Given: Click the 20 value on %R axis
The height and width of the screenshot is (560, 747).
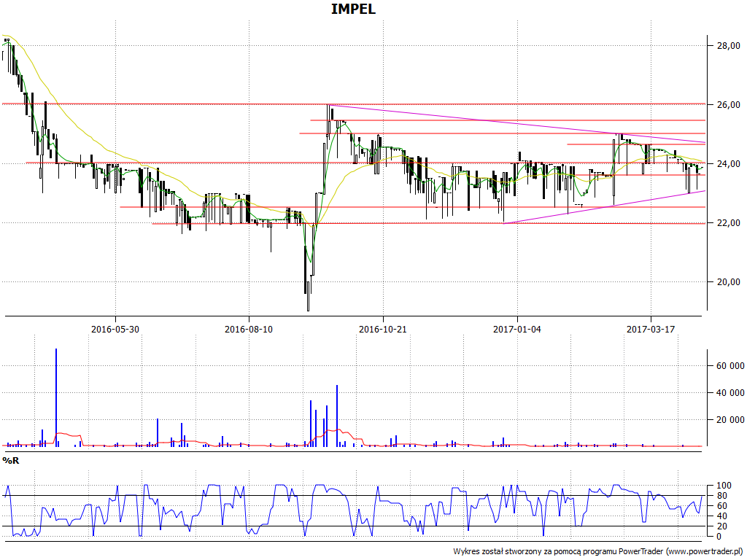Looking at the screenshot, I should (721, 526).
